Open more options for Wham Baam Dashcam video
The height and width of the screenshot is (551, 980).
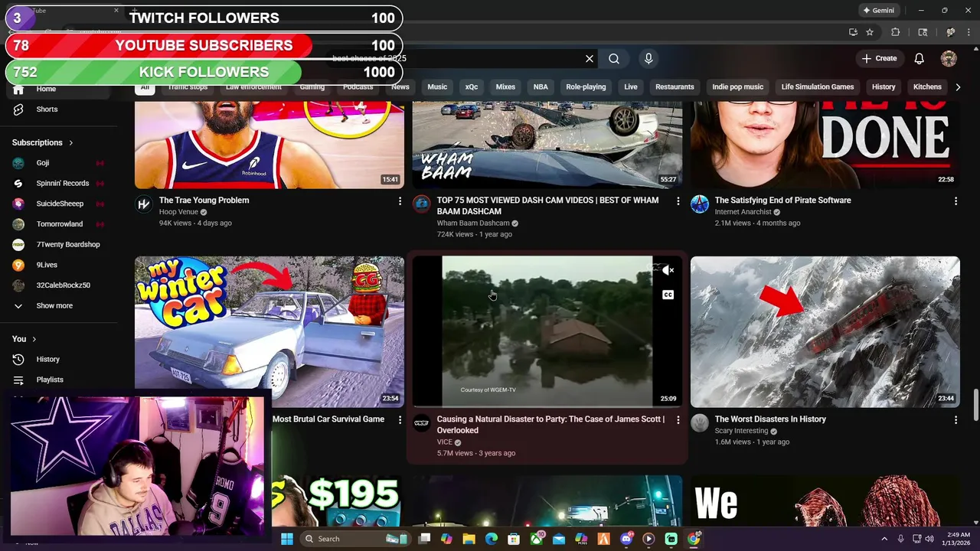tap(678, 201)
